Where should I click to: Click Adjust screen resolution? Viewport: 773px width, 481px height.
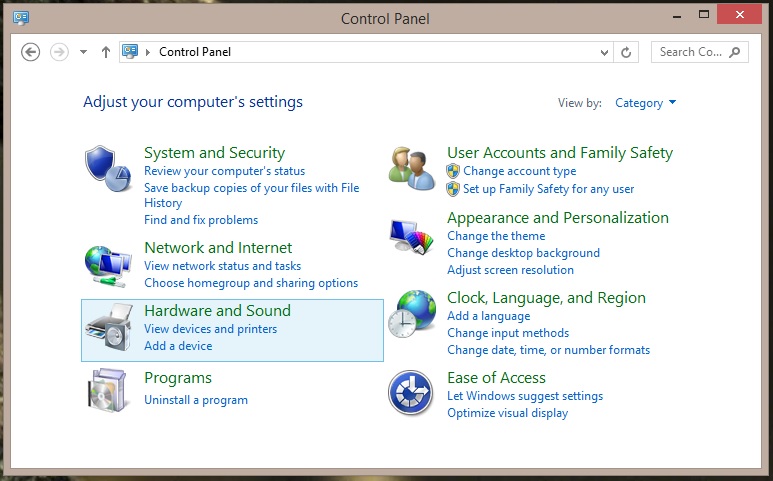point(510,270)
